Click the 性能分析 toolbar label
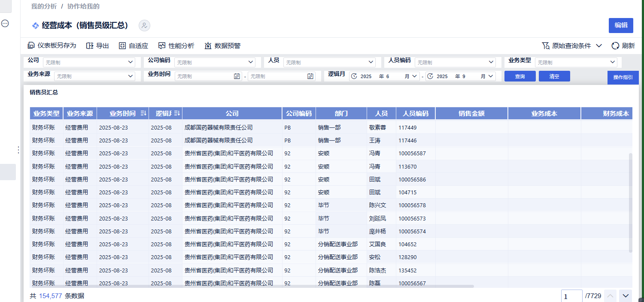This screenshot has height=302, width=644. (x=181, y=45)
